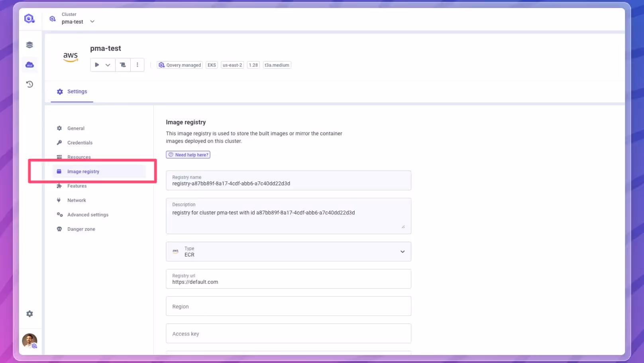Image resolution: width=644 pixels, height=363 pixels.
Task: Open the cluster logs scroll icon
Action: pos(123,65)
